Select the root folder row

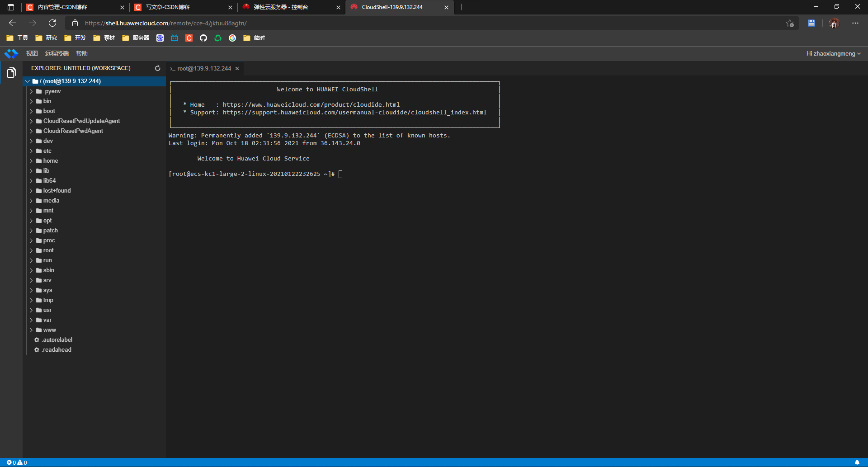[x=94, y=250]
